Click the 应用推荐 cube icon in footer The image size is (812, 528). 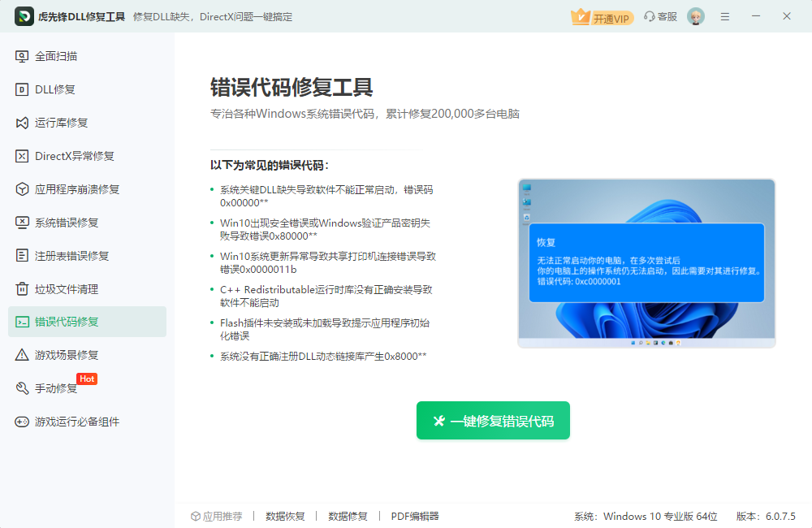coord(195,516)
